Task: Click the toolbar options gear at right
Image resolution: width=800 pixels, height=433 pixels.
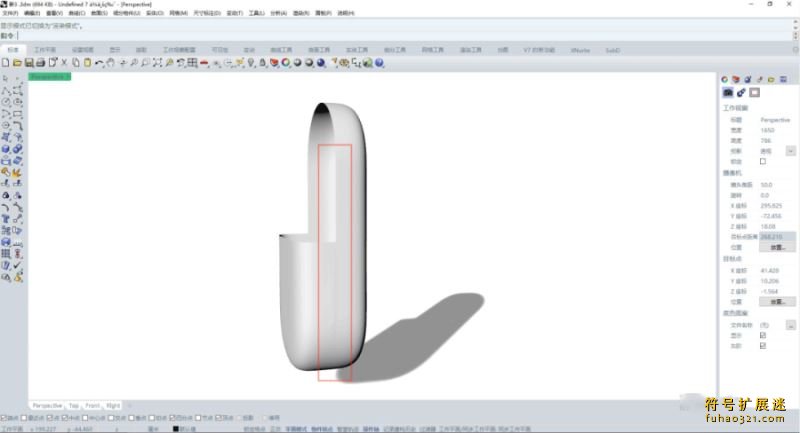Action: click(x=795, y=49)
